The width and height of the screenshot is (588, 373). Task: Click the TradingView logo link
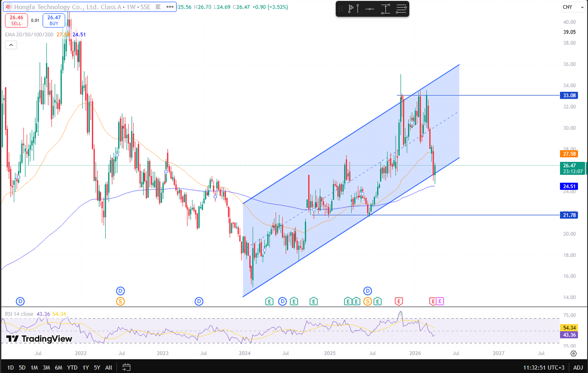point(39,339)
